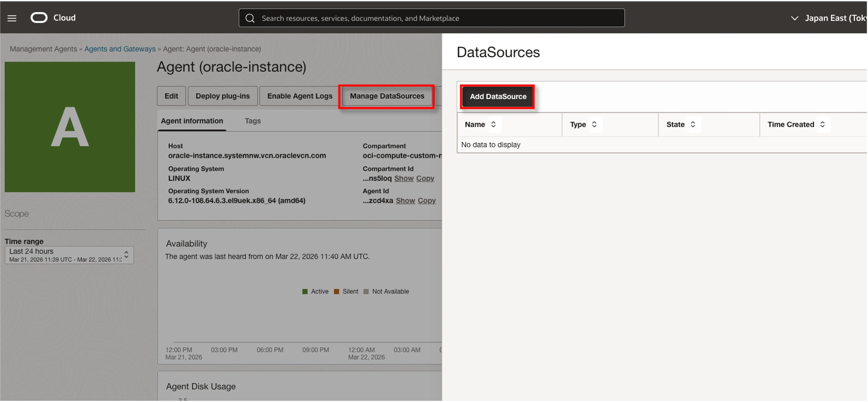The height and width of the screenshot is (402, 868).
Task: Click the Management Agents breadcrumb text
Action: (43, 49)
